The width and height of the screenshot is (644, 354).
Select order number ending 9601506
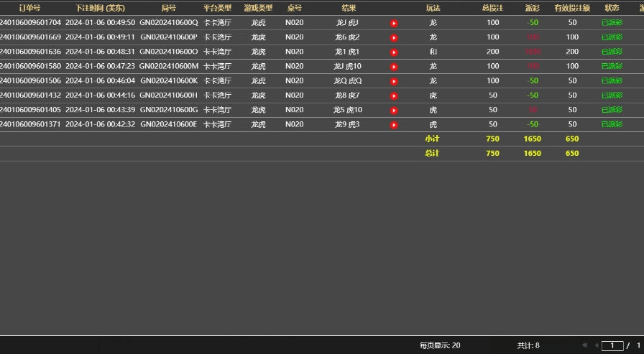(x=30, y=81)
